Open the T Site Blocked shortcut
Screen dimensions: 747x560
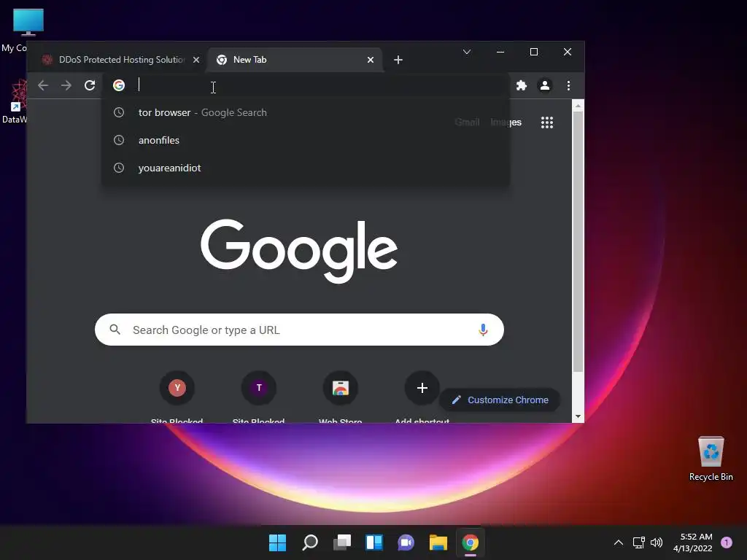[x=259, y=388]
